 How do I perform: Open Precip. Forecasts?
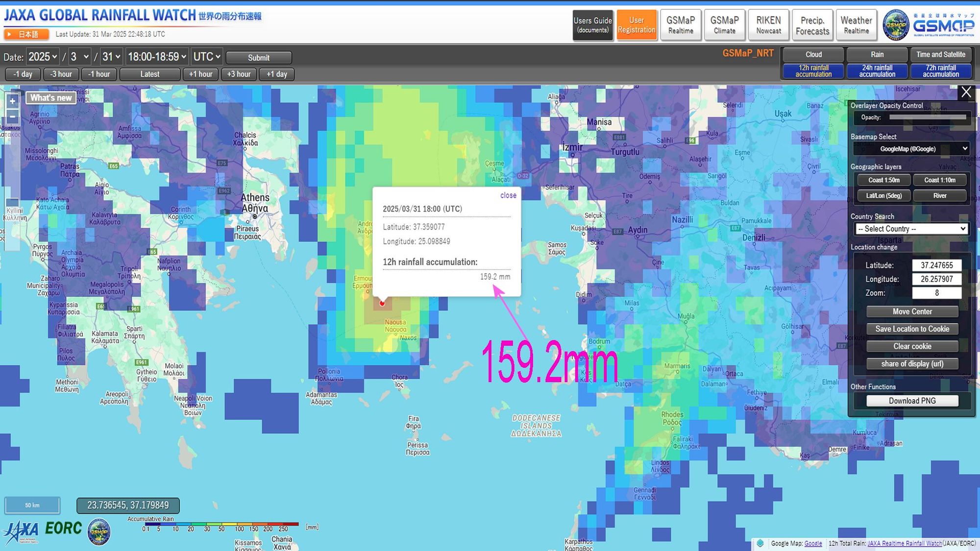812,25
